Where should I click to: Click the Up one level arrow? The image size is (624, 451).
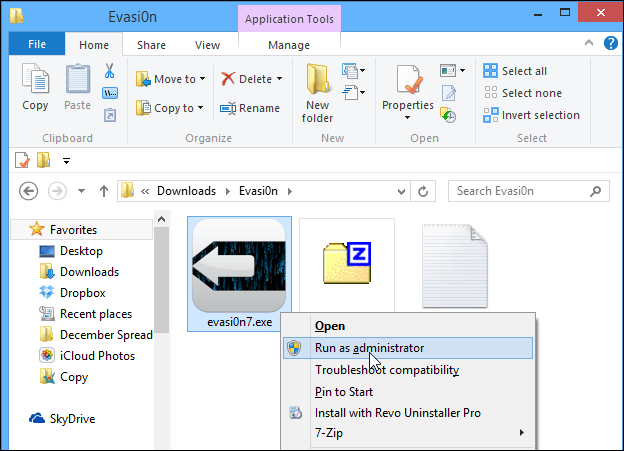(104, 191)
